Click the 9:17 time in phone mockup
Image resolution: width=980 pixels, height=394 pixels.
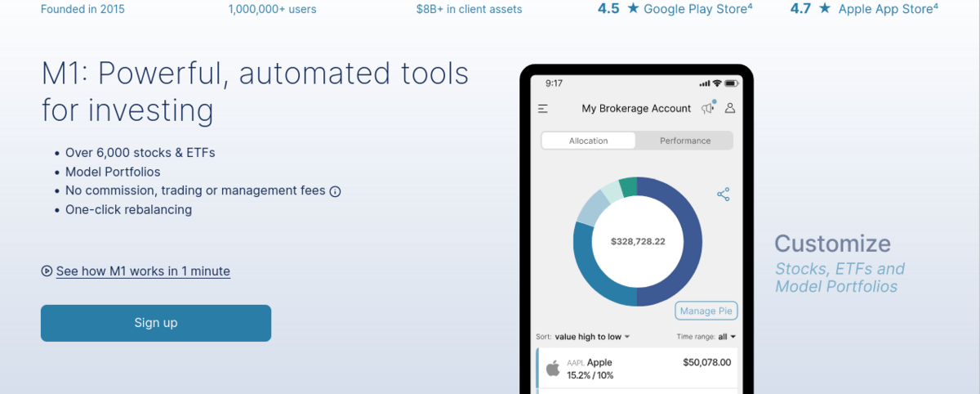555,83
